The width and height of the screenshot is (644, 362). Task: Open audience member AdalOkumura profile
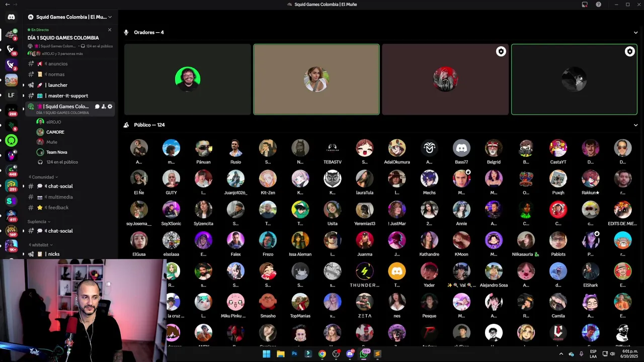[397, 152]
